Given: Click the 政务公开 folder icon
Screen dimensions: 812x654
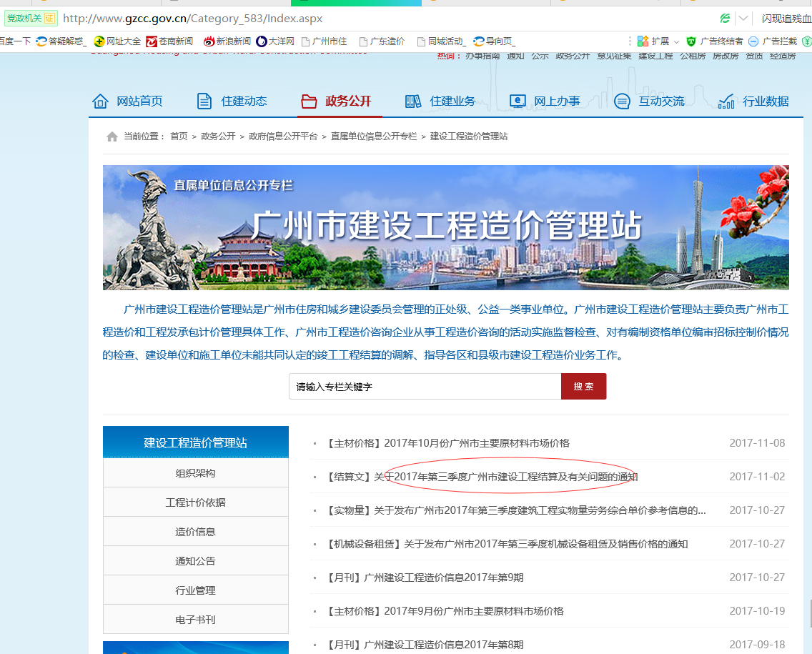Looking at the screenshot, I should [309, 101].
